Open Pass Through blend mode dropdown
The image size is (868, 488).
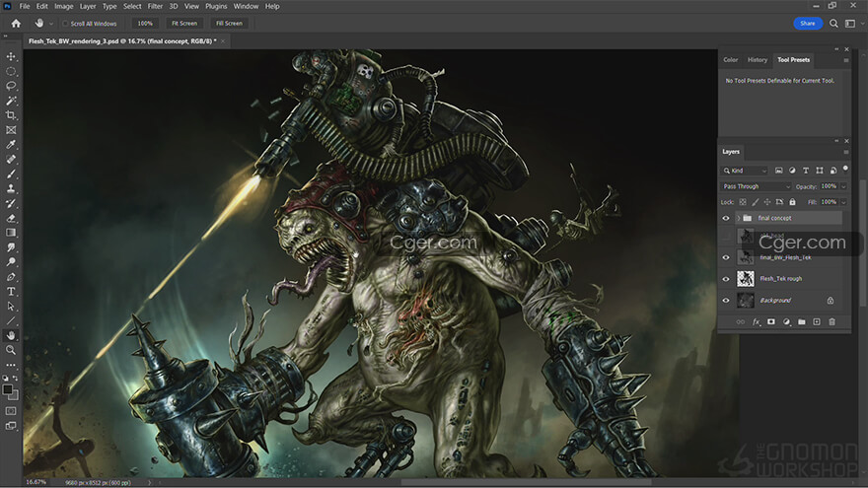tap(757, 186)
